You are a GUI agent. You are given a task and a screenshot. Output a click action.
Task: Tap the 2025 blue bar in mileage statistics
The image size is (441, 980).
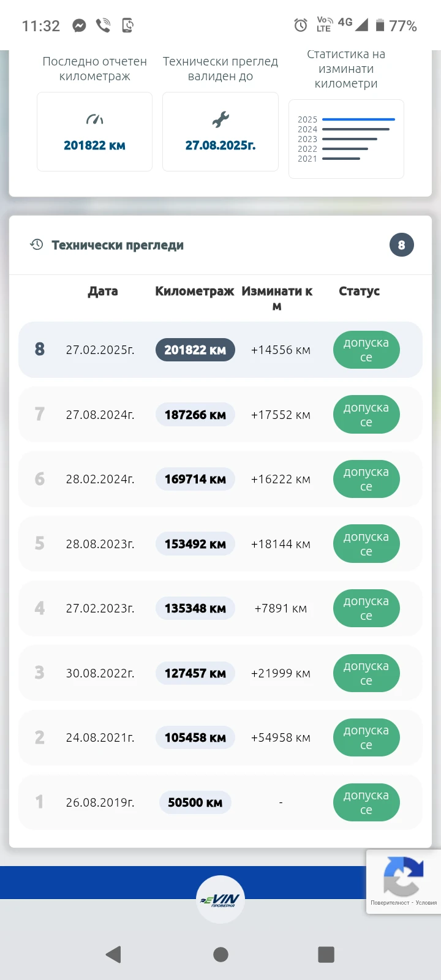click(x=358, y=119)
